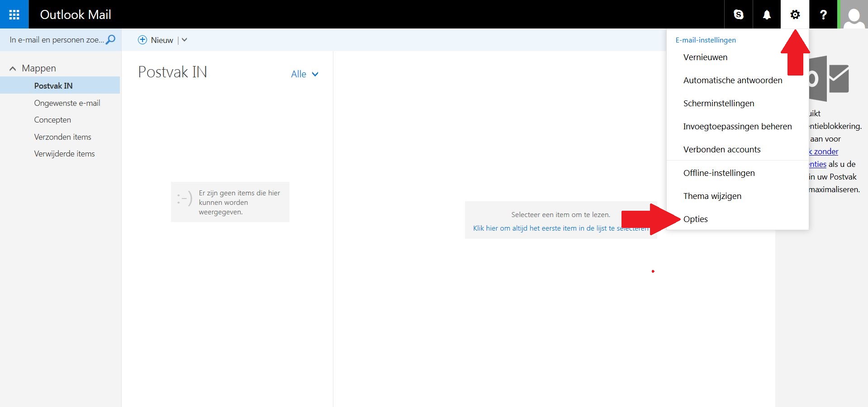Open Verzonden items folder
Image resolution: width=868 pixels, height=407 pixels.
click(62, 137)
